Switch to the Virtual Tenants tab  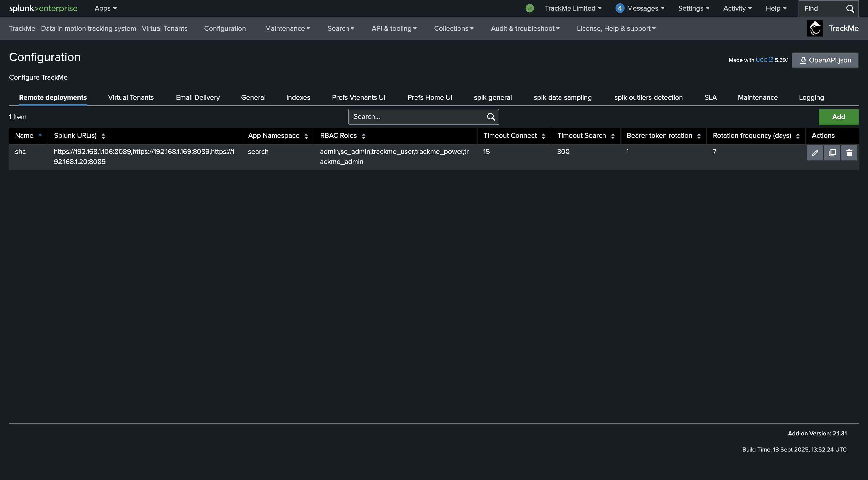tap(131, 97)
